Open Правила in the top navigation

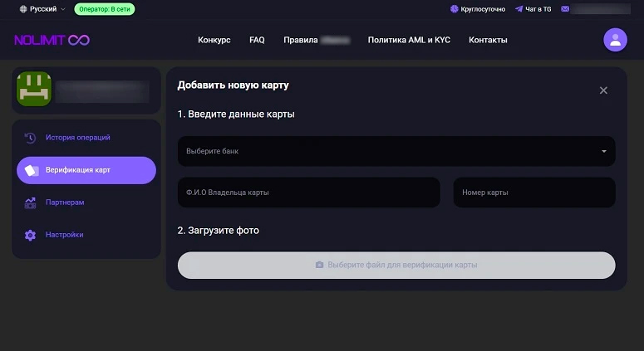tap(301, 40)
